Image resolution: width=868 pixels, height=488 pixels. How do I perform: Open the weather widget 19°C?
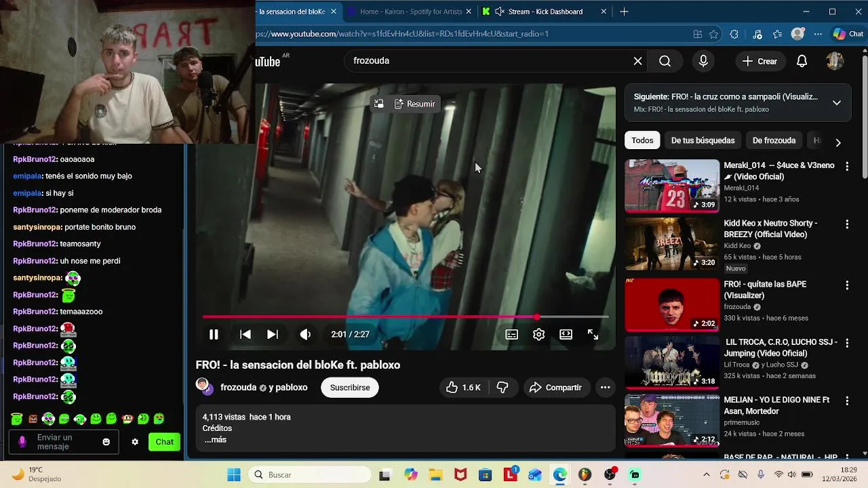tap(37, 474)
